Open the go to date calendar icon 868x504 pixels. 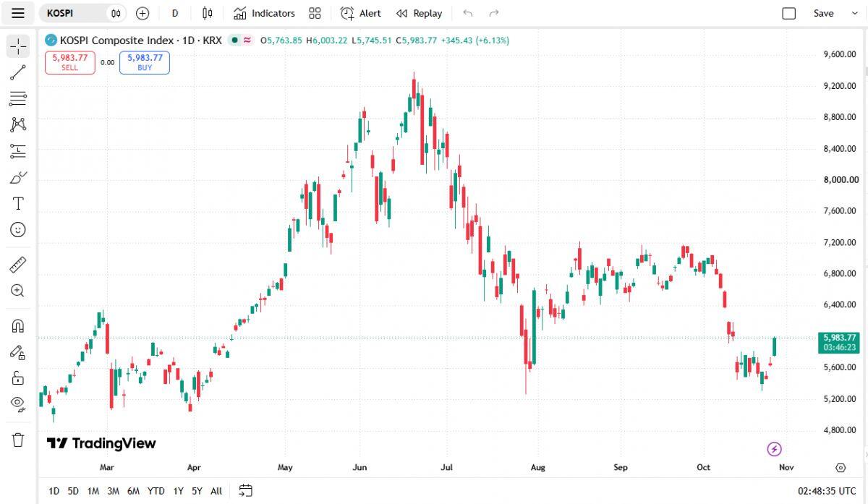pos(246,491)
